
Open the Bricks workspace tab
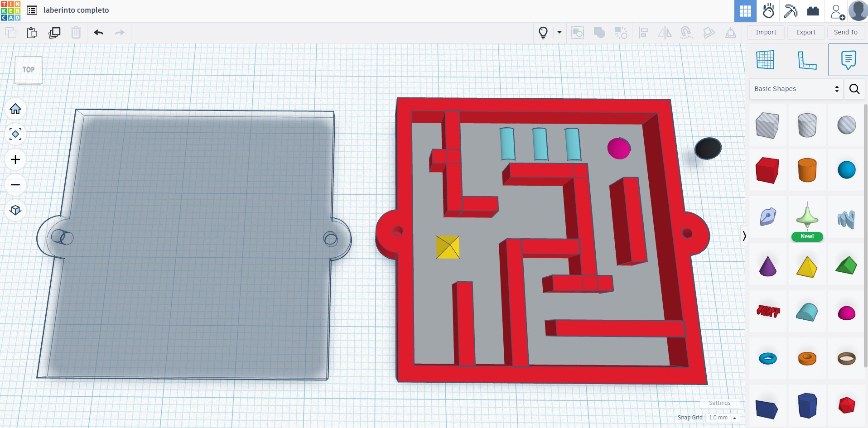(813, 11)
